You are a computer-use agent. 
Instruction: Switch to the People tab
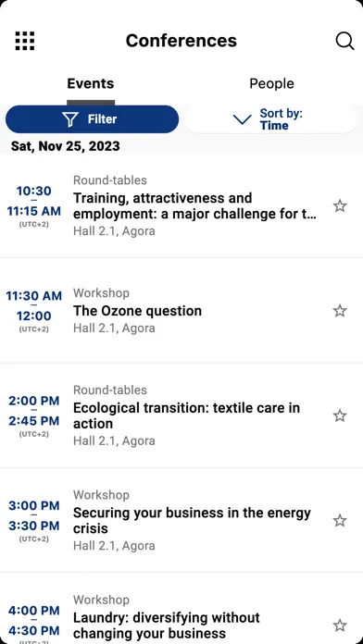point(271,84)
